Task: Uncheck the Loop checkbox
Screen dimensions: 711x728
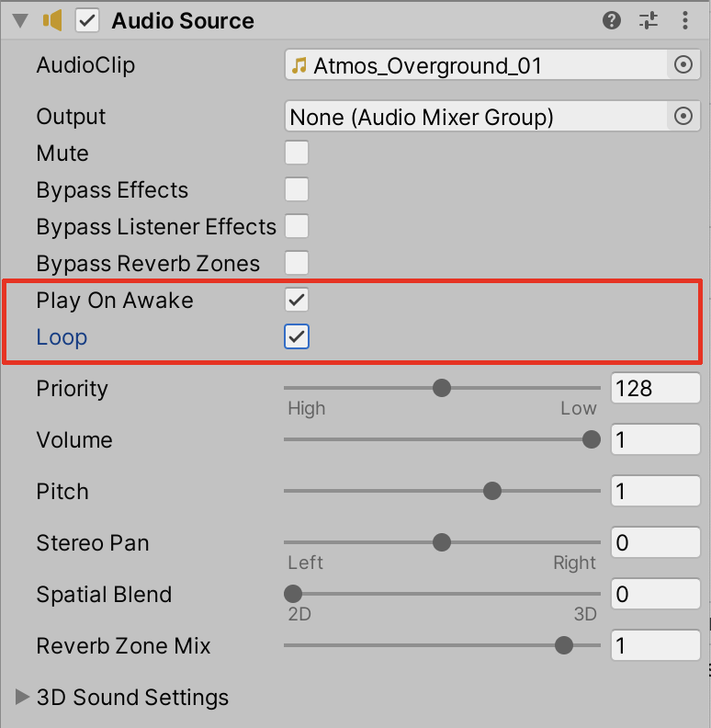Action: click(x=297, y=336)
